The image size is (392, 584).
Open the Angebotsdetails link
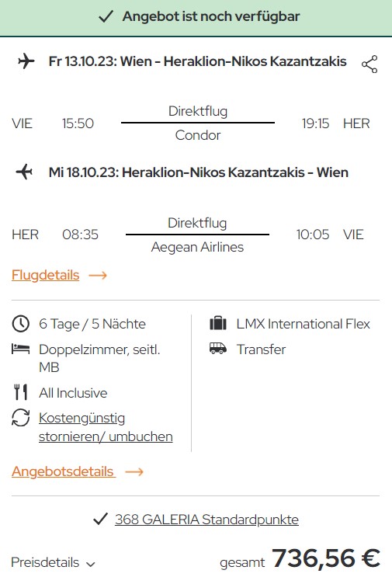64,471
